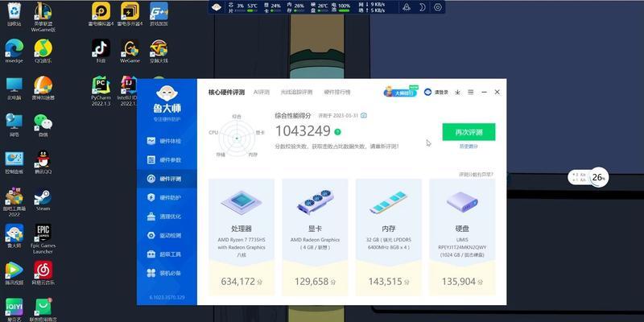644x322 pixels.
Task: Switch to the 核心硬件评测 tab
Action: tap(226, 93)
